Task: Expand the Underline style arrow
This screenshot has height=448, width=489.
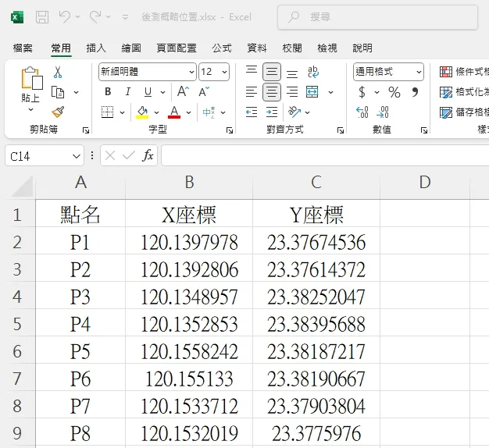Action: point(162,92)
